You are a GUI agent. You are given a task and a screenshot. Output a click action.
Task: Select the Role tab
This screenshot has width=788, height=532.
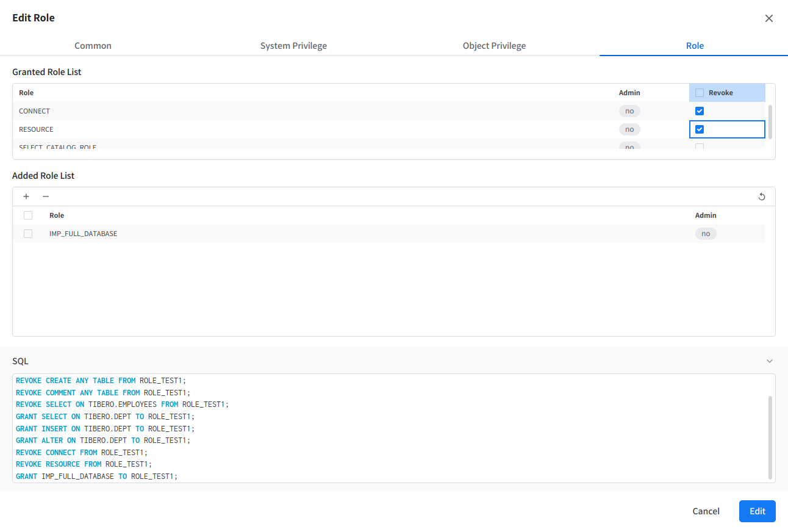coord(695,46)
